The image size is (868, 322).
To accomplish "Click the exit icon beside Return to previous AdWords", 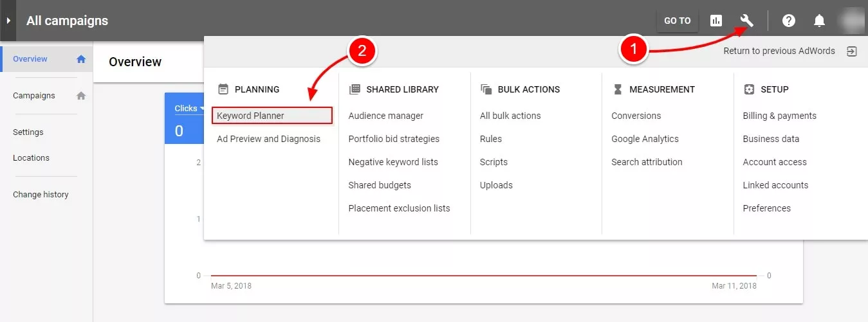I will coord(852,51).
